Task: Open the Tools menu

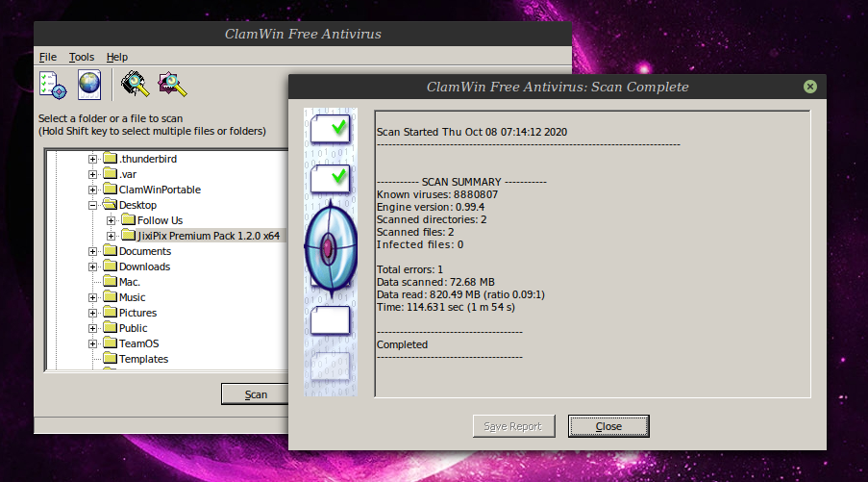Action: tap(82, 57)
